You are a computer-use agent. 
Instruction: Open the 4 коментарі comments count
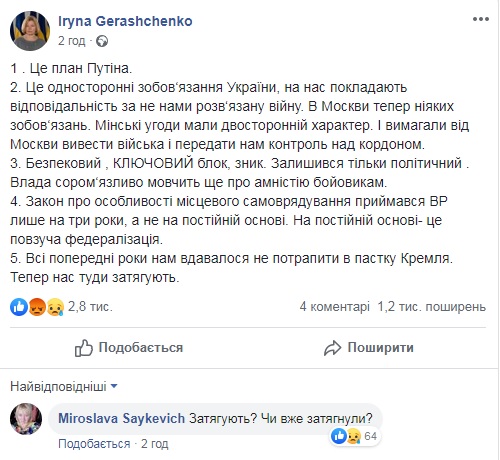(335, 306)
